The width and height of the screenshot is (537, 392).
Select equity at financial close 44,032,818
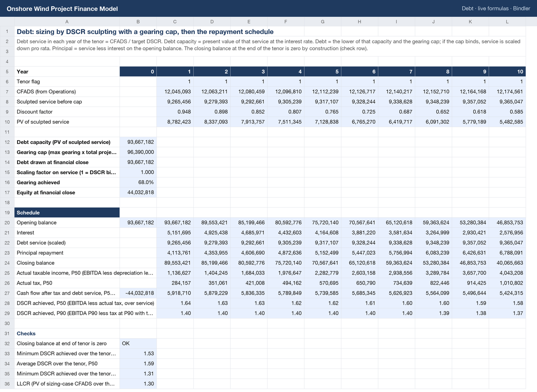[138, 192]
